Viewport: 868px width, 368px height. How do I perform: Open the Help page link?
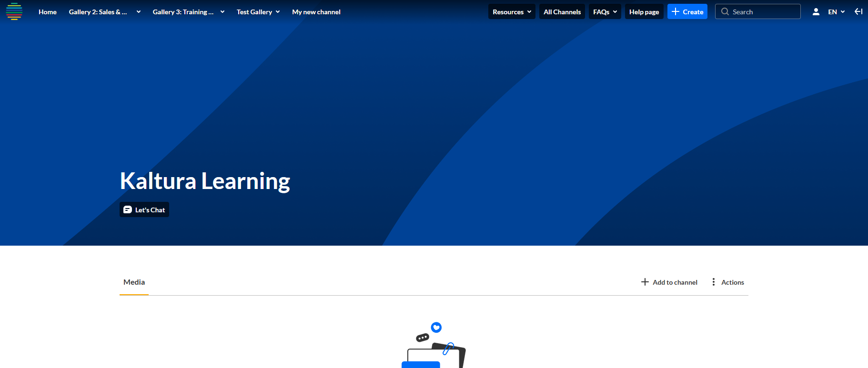pyautogui.click(x=644, y=11)
